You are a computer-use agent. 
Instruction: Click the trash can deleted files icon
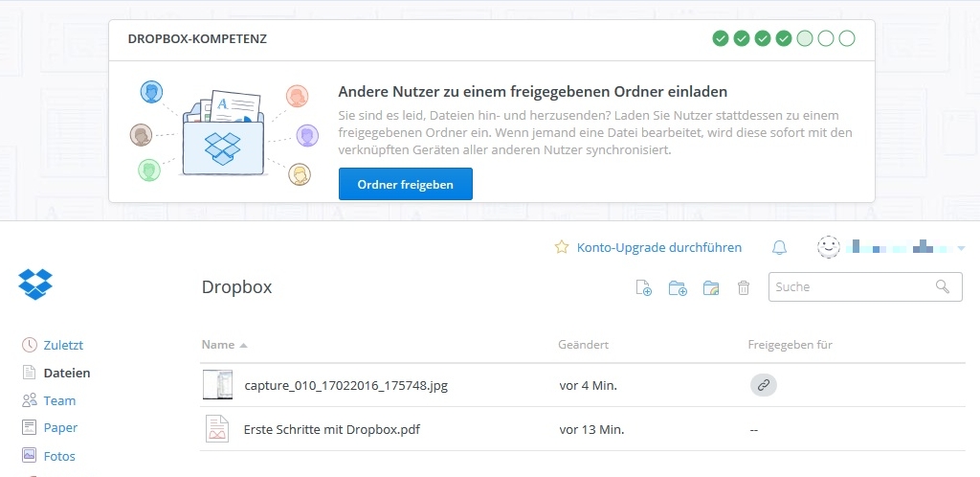coord(744,287)
